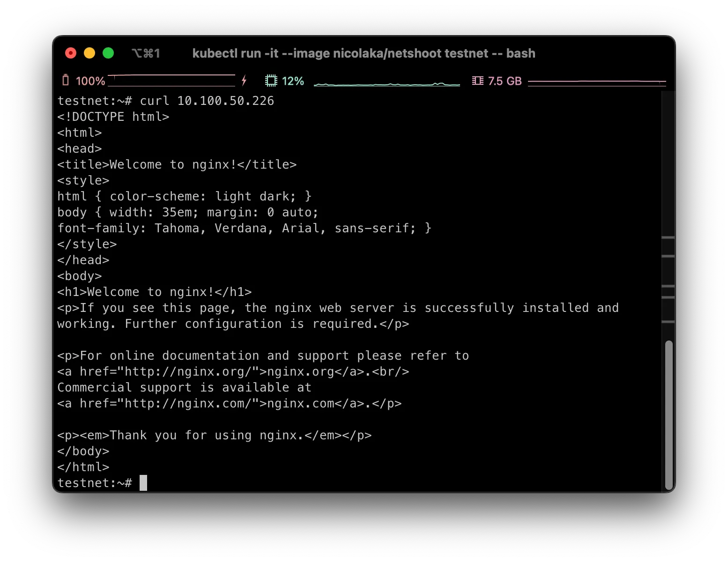Click the 12% CPU usage value
This screenshot has width=728, height=562.
[x=293, y=81]
